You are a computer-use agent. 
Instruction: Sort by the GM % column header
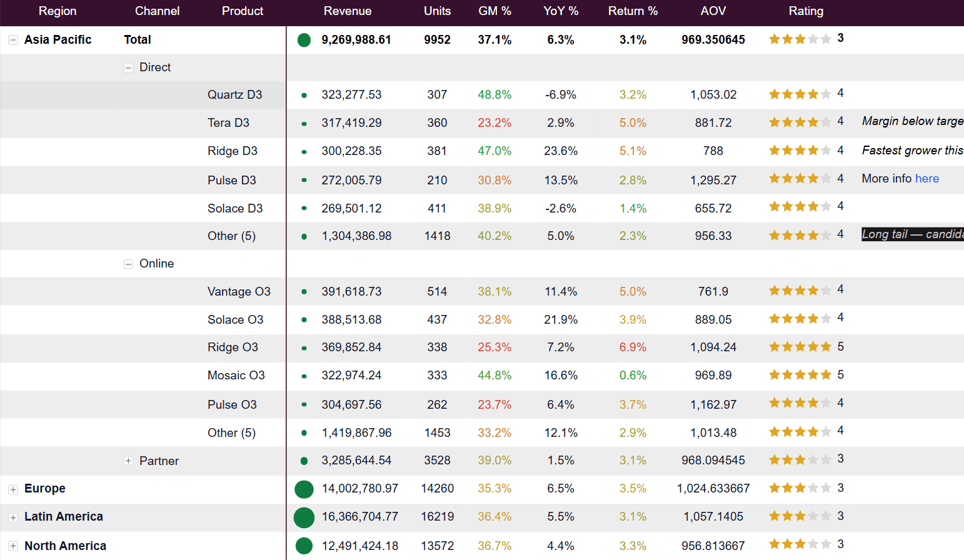click(495, 11)
